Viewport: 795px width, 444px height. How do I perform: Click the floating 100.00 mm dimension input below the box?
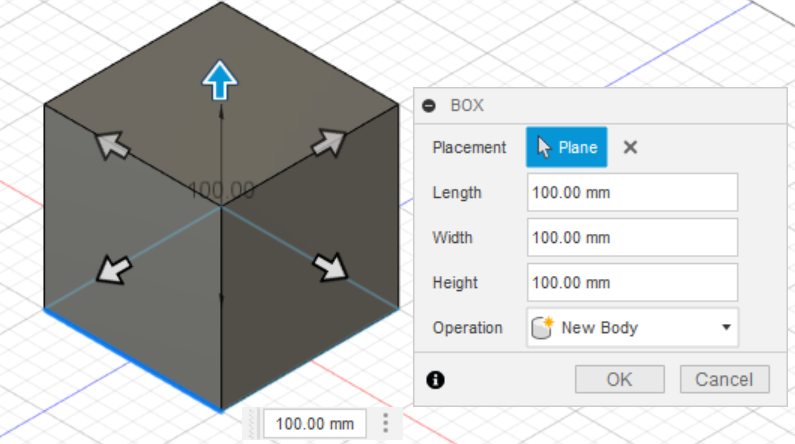click(315, 423)
